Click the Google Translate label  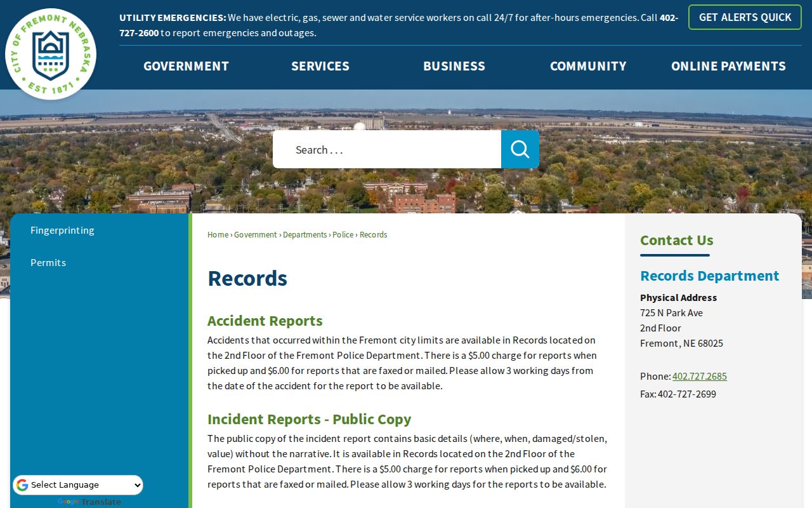(89, 502)
